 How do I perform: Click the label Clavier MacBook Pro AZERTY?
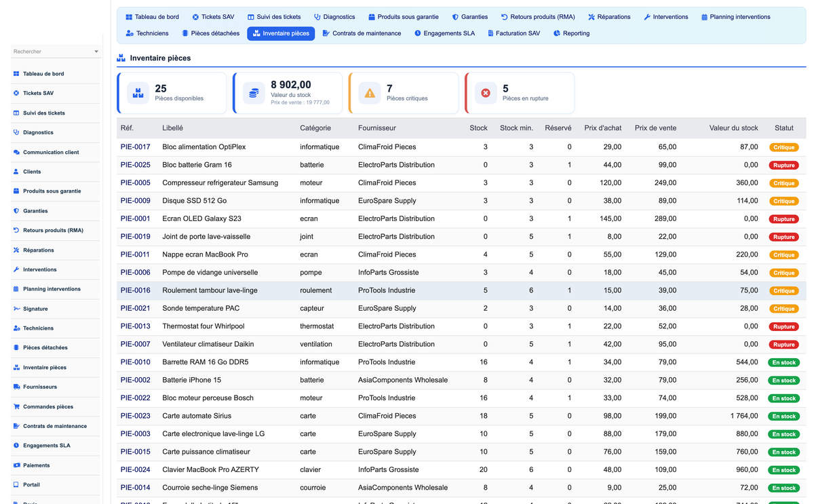tap(211, 469)
